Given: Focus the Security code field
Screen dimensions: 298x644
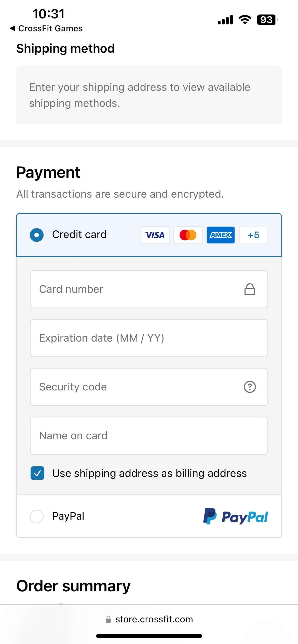Looking at the screenshot, I should click(x=149, y=387).
